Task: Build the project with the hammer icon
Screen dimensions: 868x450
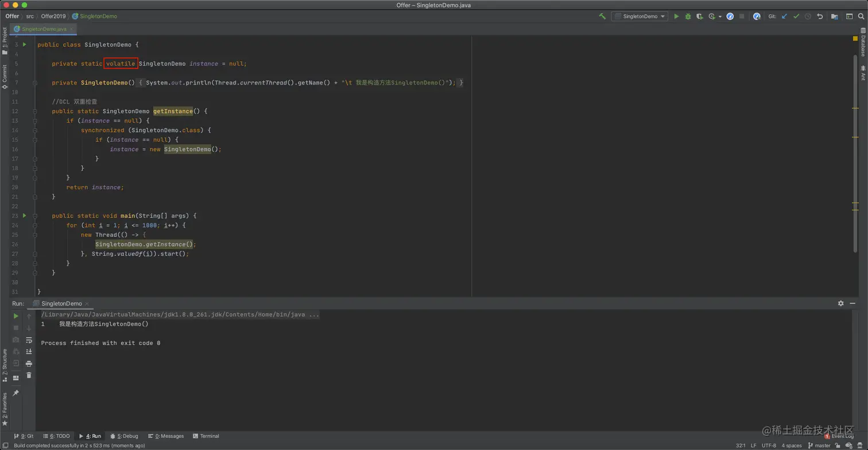Action: 602,17
